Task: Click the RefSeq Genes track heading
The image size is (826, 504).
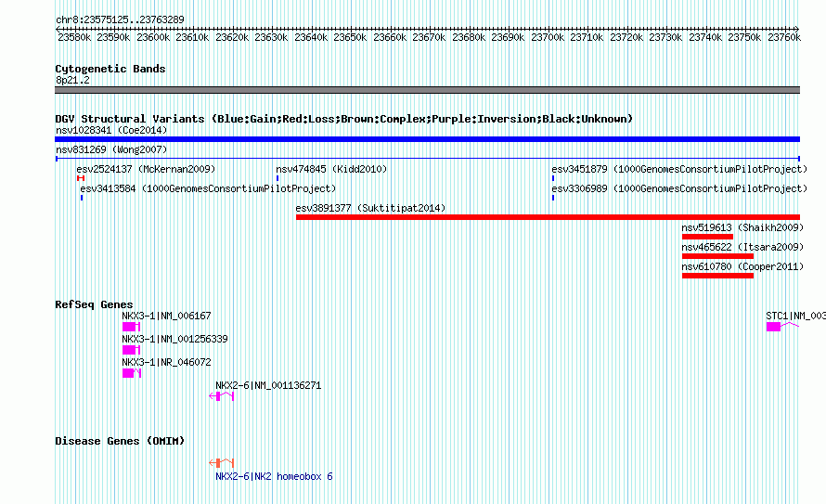Action: [94, 304]
